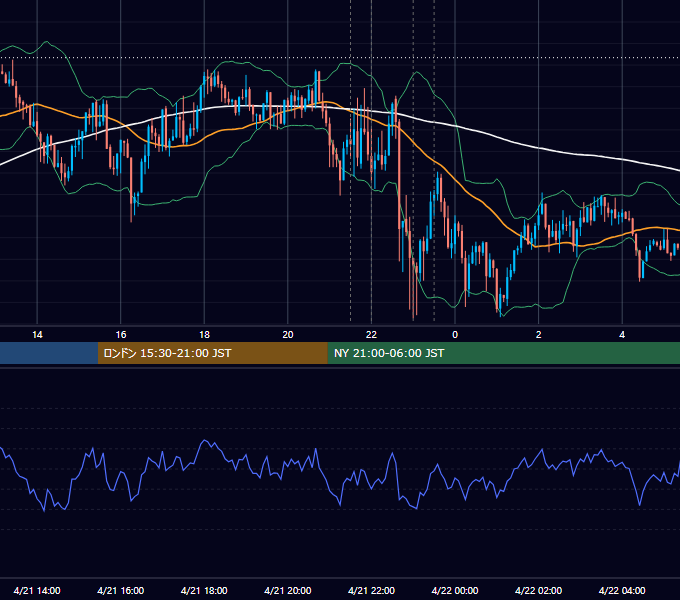The width and height of the screenshot is (680, 600).
Task: Click the 20 hour label on price chart axis
Action: [x=288, y=335]
